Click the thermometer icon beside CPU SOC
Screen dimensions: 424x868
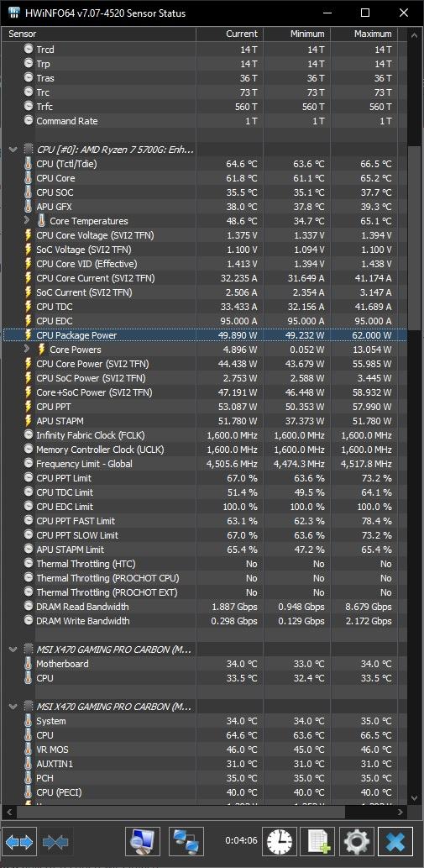pos(29,192)
